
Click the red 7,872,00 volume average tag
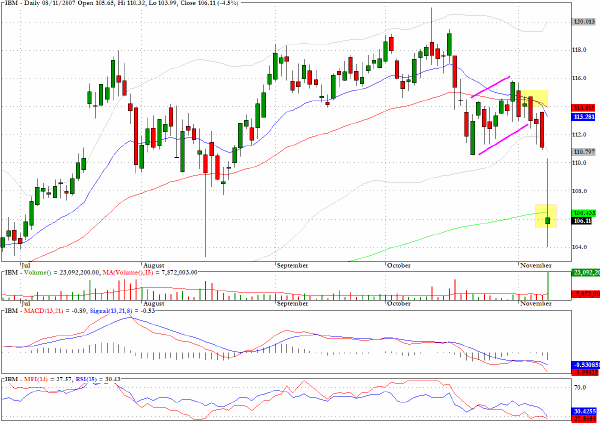[585, 294]
